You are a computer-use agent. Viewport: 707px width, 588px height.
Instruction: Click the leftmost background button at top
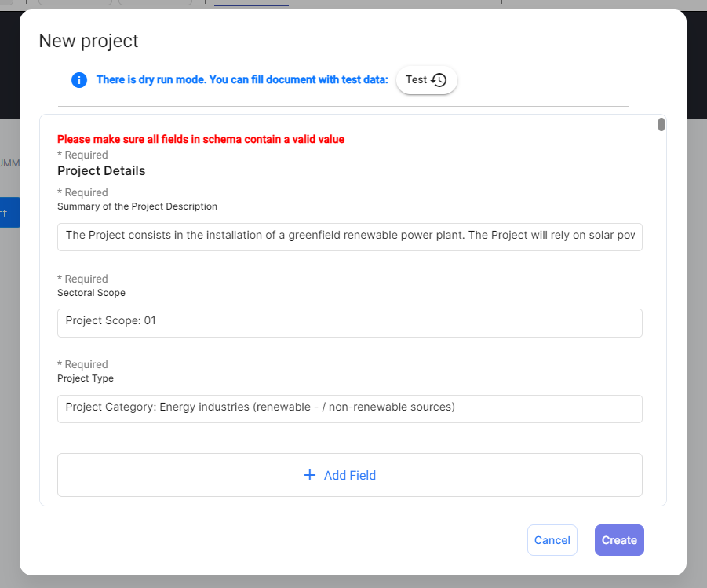[x=75, y=2]
